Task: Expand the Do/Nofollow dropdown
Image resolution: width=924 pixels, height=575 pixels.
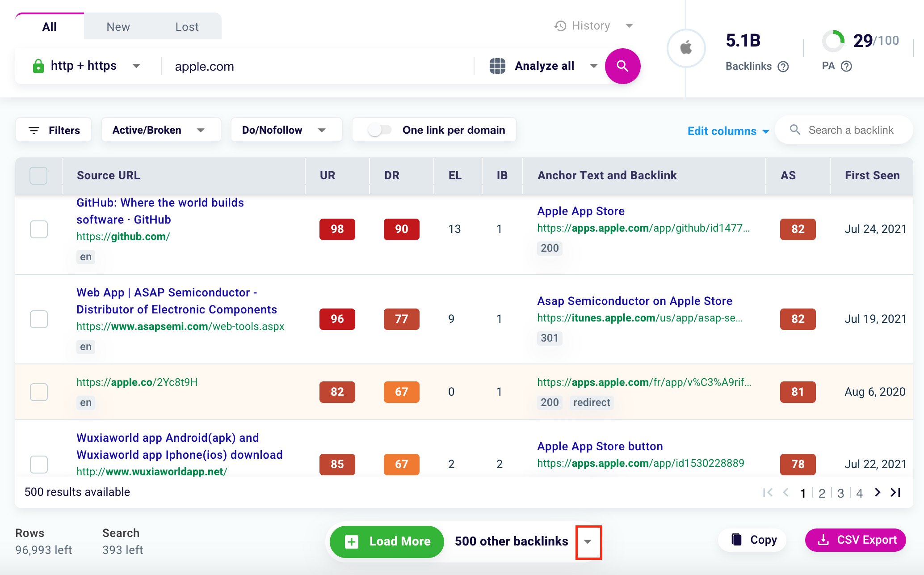Action: 286,130
